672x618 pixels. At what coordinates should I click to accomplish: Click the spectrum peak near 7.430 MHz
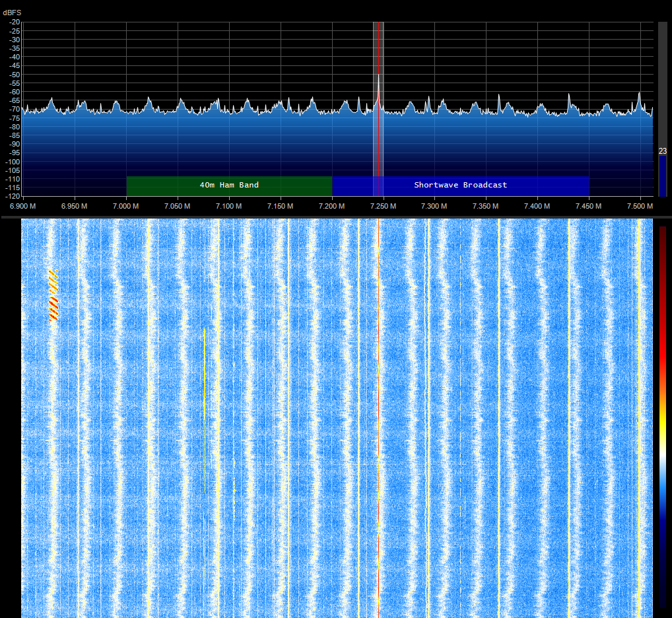(569, 96)
